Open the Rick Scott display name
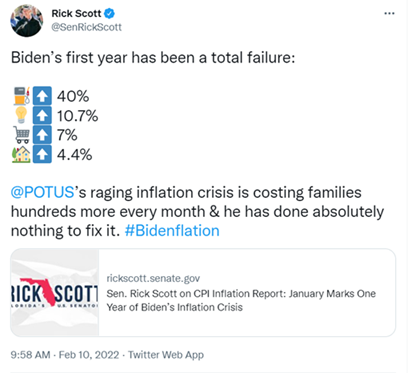Image resolution: width=408 pixels, height=373 pixels. pos(76,14)
